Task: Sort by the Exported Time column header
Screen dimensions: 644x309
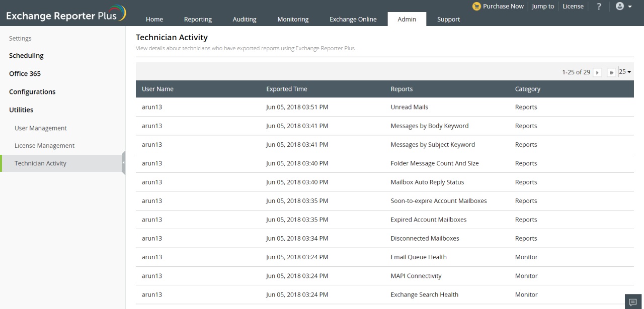Action: pos(287,89)
